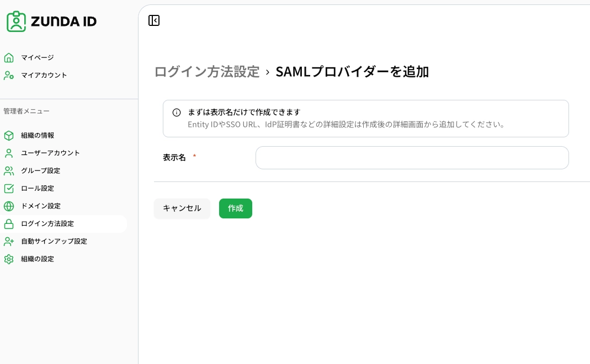Click the キャンセル button
Screen dimensions: 590x364
[182, 208]
